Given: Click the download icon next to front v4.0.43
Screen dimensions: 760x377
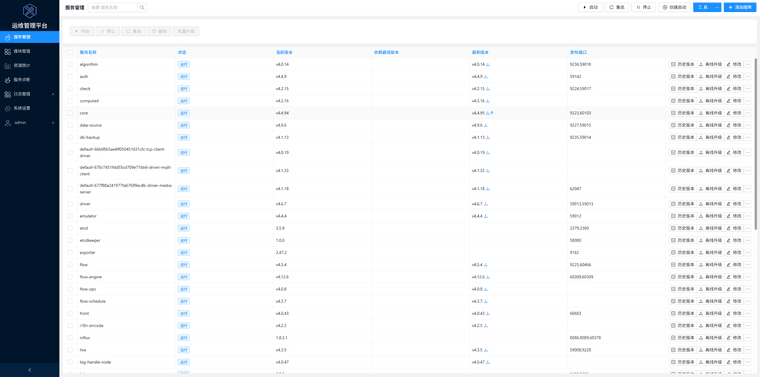Looking at the screenshot, I should coord(488,313).
